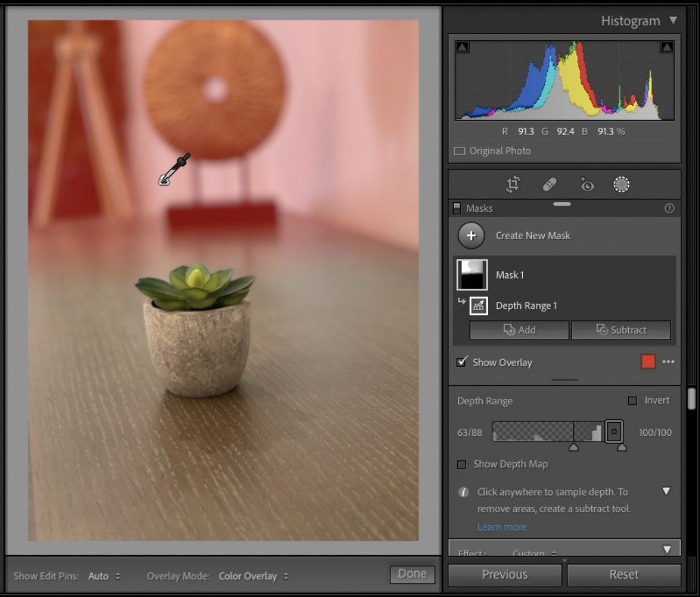The image size is (700, 597).
Task: Toggle the highlight clipping indicator in histogram
Action: [667, 47]
